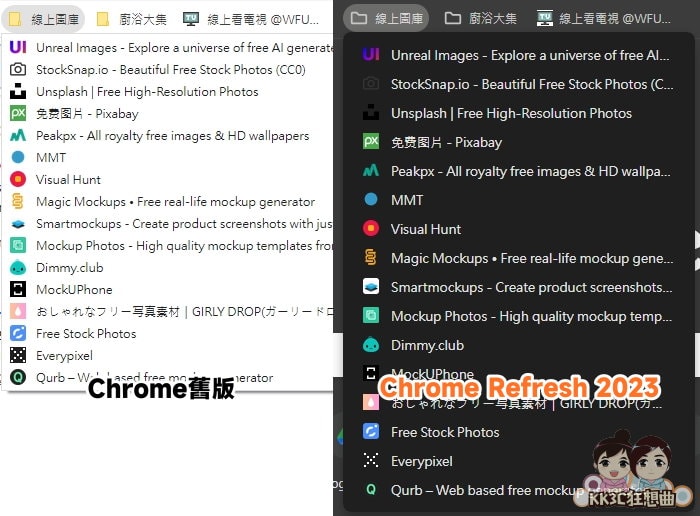Select Visual Hunt in the light menu
Image resolution: width=700 pixels, height=516 pixels.
click(168, 179)
